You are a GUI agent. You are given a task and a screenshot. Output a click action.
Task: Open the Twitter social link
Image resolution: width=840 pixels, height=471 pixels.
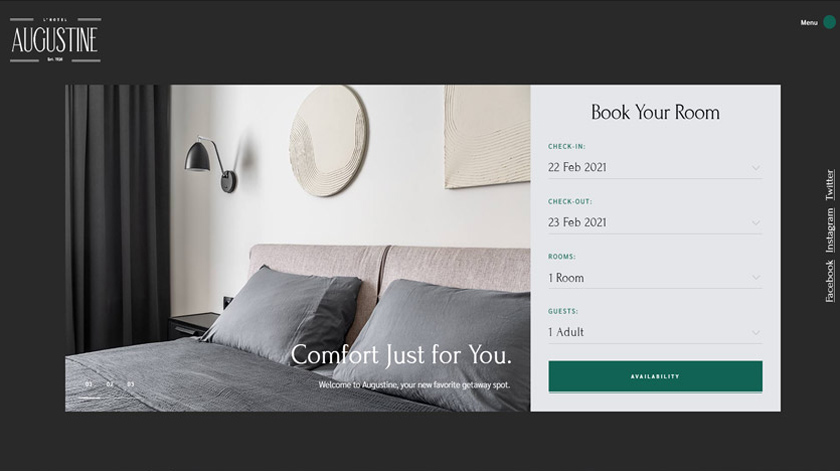click(829, 185)
